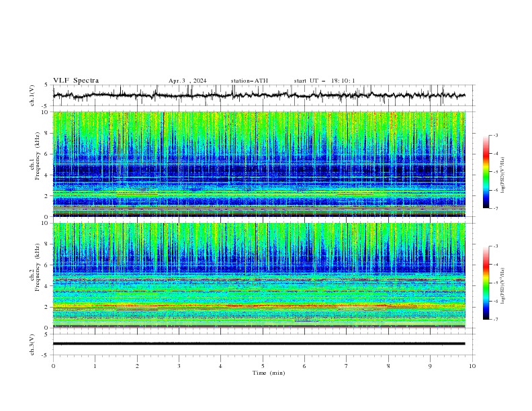532x411 pixels.
Task: Click inside the ch.2 spectrogram plot
Action: click(259, 275)
